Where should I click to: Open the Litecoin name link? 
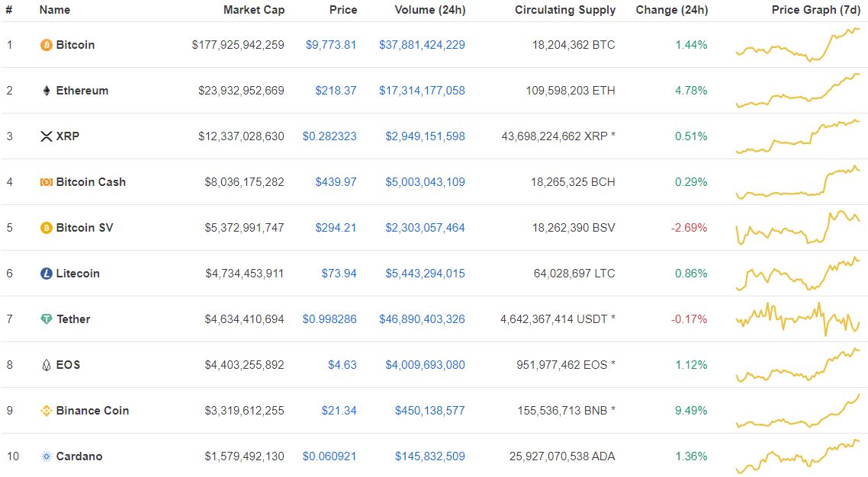coord(78,274)
